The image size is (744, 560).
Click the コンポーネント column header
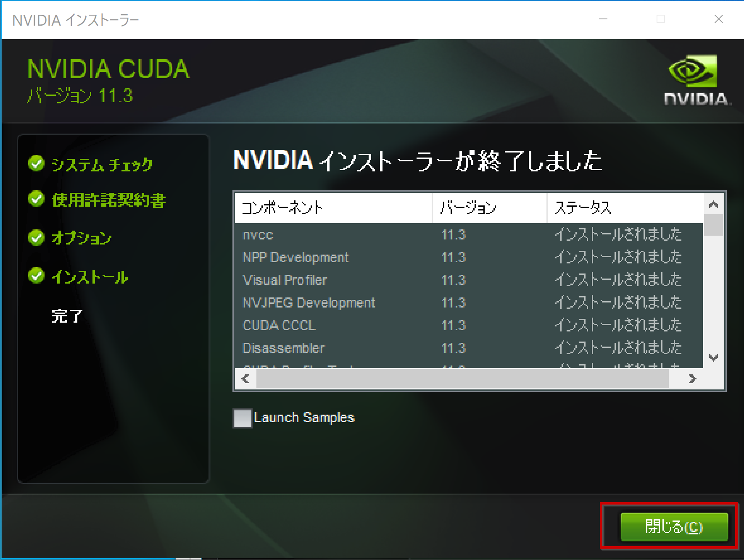(x=333, y=208)
